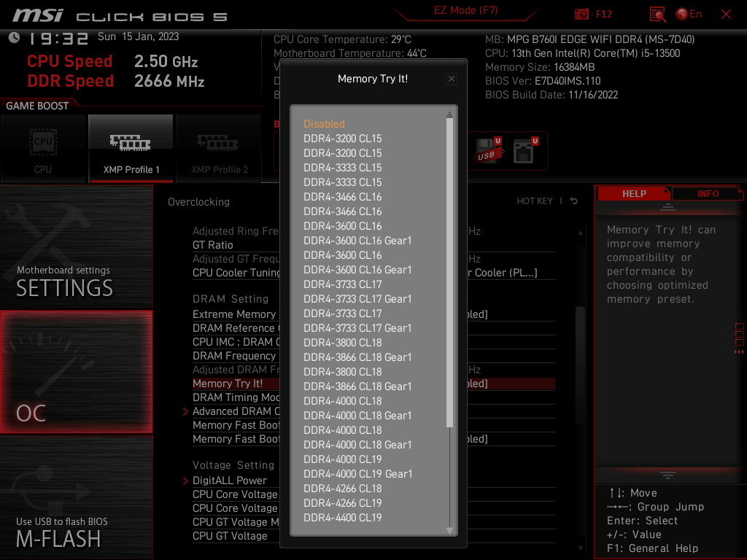Open the BIOS search magnifier icon

point(657,15)
